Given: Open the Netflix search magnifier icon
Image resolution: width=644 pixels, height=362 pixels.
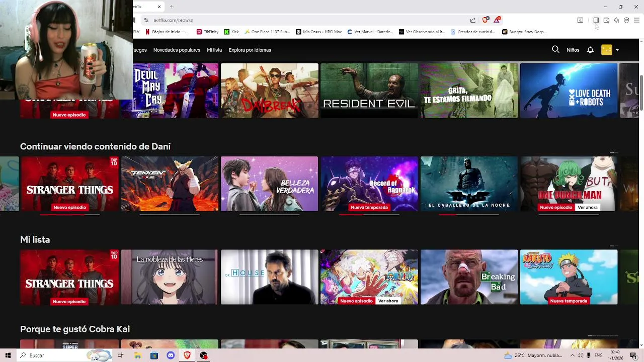Looking at the screenshot, I should tap(555, 50).
